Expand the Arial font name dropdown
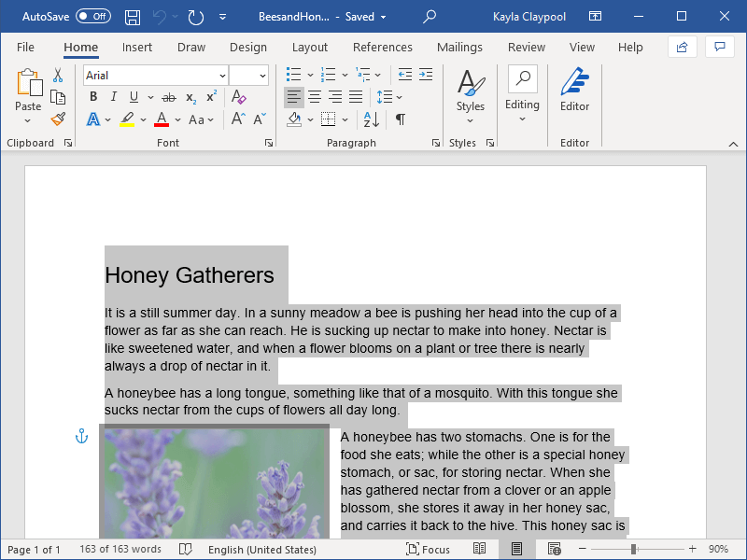This screenshot has width=747, height=560. click(222, 76)
